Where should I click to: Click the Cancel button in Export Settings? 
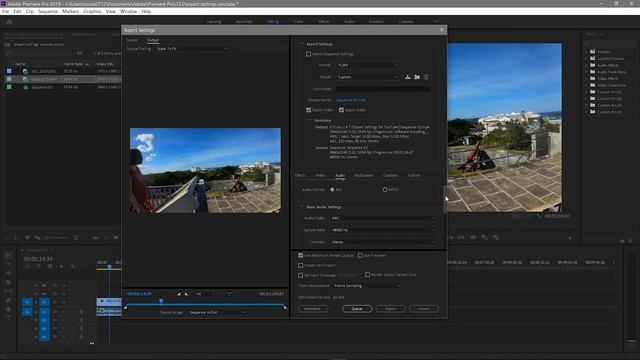[x=424, y=309]
